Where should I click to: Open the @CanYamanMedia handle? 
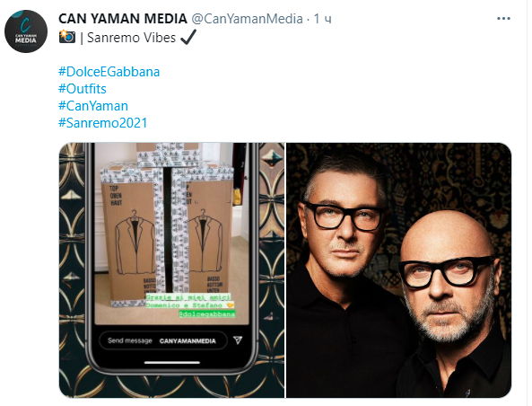[x=247, y=19]
